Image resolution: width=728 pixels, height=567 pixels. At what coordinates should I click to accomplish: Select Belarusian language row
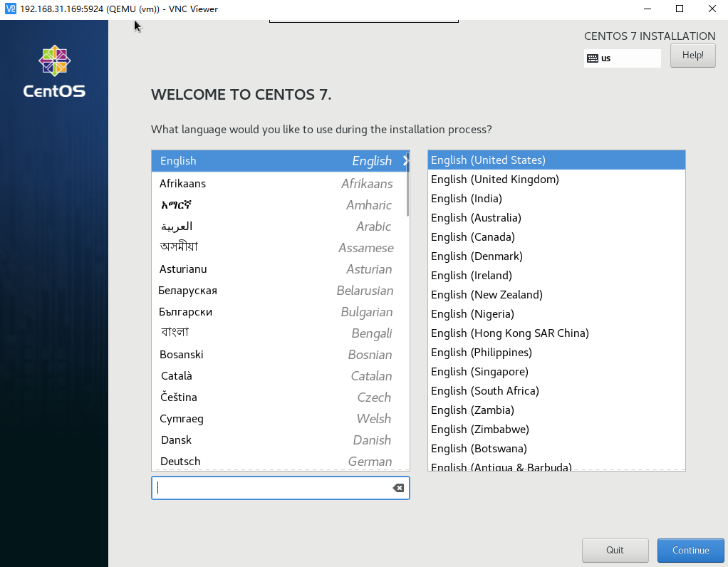click(281, 290)
